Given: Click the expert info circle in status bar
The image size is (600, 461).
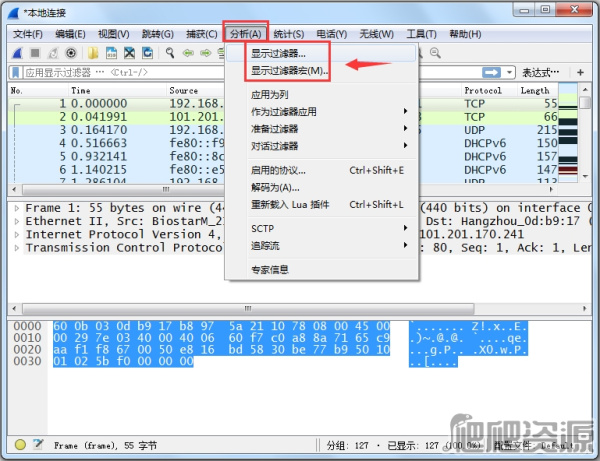Looking at the screenshot, I should point(20,445).
